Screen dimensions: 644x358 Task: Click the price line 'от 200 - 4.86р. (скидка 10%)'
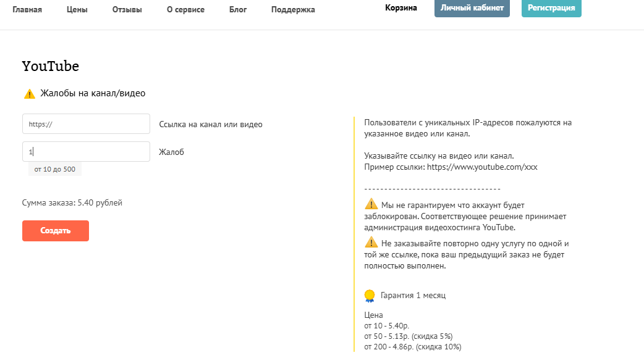413,347
